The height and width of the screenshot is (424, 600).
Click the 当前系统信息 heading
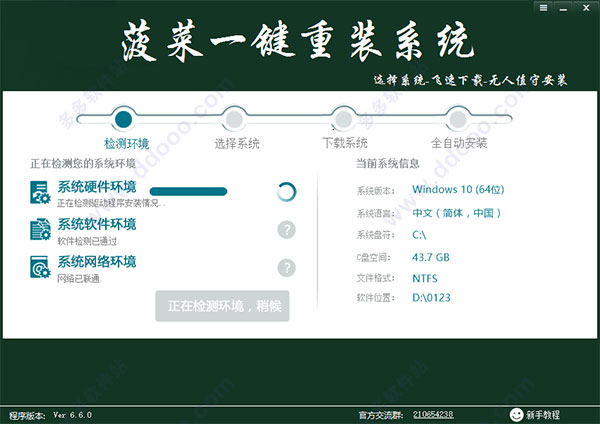pos(388,164)
